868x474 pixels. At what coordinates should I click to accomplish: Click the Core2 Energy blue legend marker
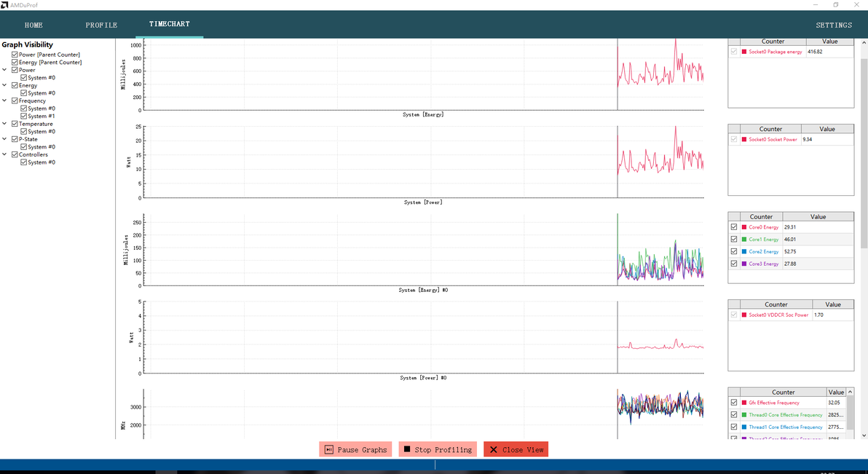pyautogui.click(x=744, y=251)
